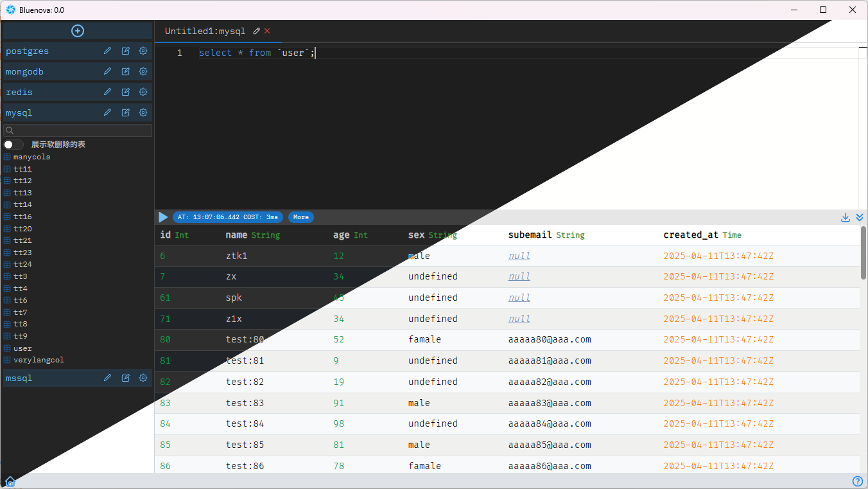
Task: Select name cell test:83
Action: tap(245, 403)
